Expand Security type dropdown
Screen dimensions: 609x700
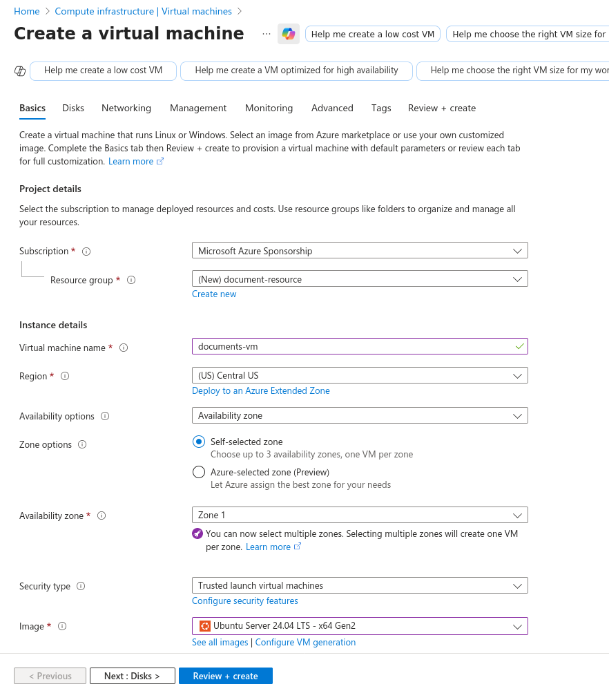click(360, 585)
